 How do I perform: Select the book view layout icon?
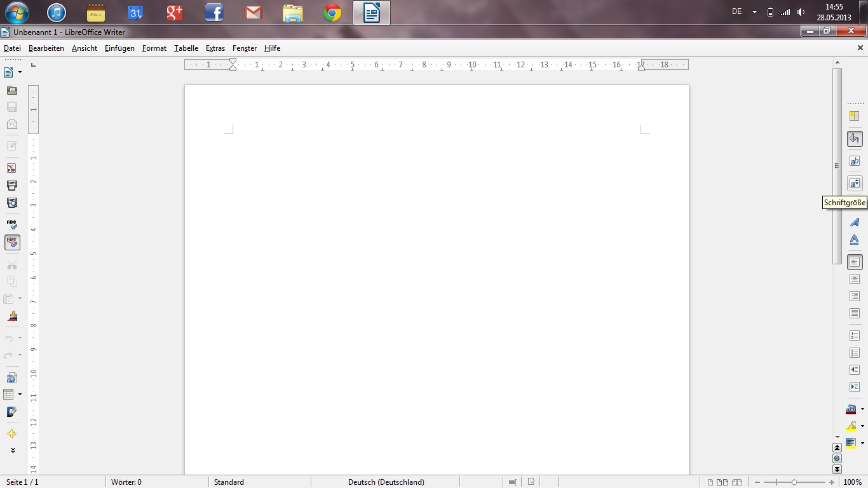pos(737,483)
